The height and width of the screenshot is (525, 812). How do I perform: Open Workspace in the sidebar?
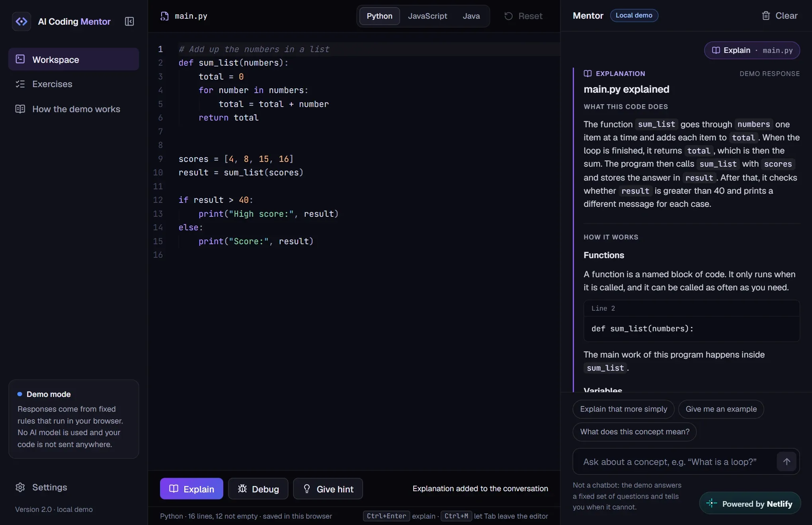point(74,59)
